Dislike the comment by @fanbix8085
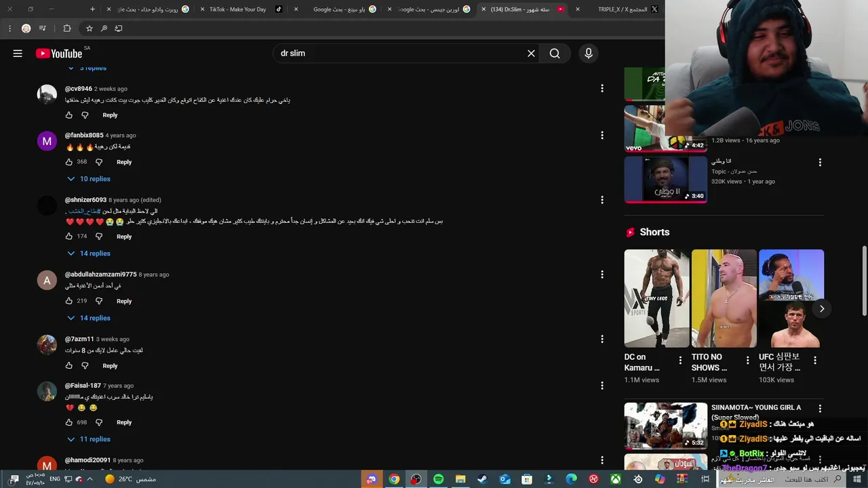 click(98, 162)
